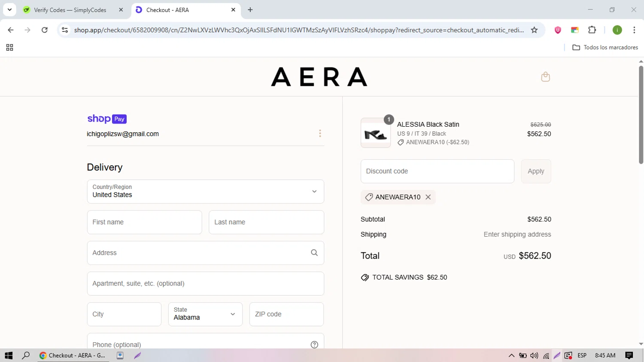The width and height of the screenshot is (644, 362).
Task: Close the Checkout - AERA tab
Action: tap(233, 10)
